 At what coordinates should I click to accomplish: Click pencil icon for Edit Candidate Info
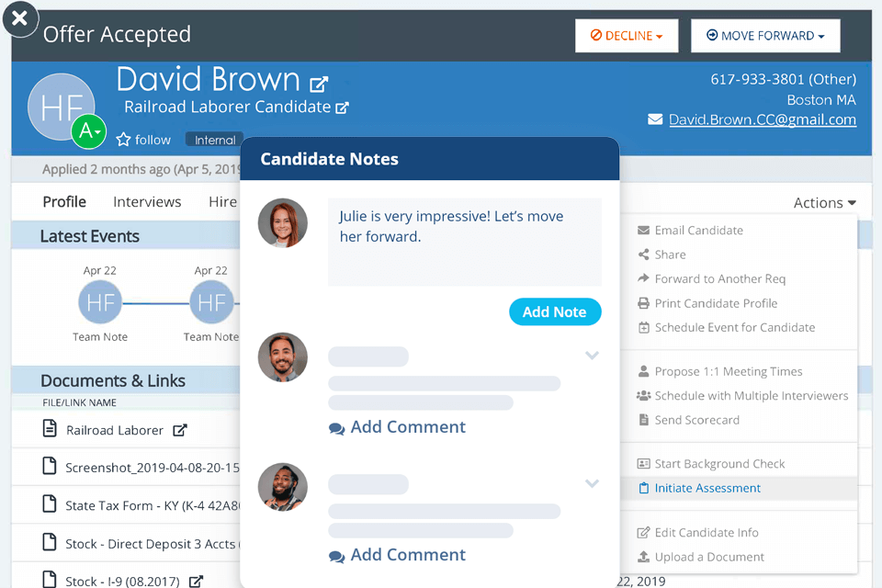643,532
